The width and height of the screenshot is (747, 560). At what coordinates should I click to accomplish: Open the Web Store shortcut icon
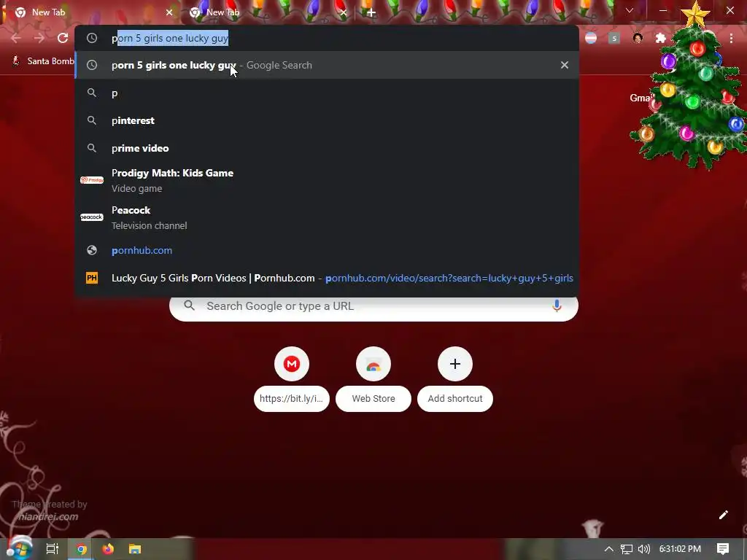click(x=373, y=365)
